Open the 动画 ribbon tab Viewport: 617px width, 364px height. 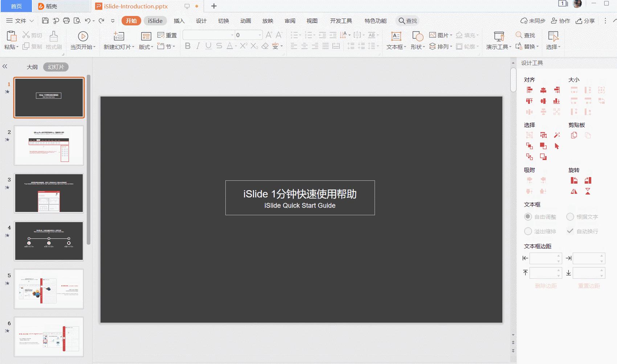[x=246, y=21]
